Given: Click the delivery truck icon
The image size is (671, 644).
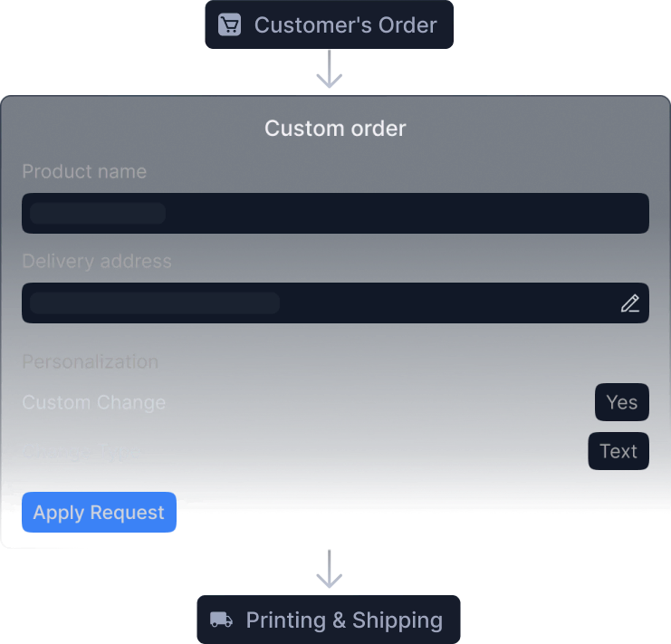Looking at the screenshot, I should click(221, 620).
